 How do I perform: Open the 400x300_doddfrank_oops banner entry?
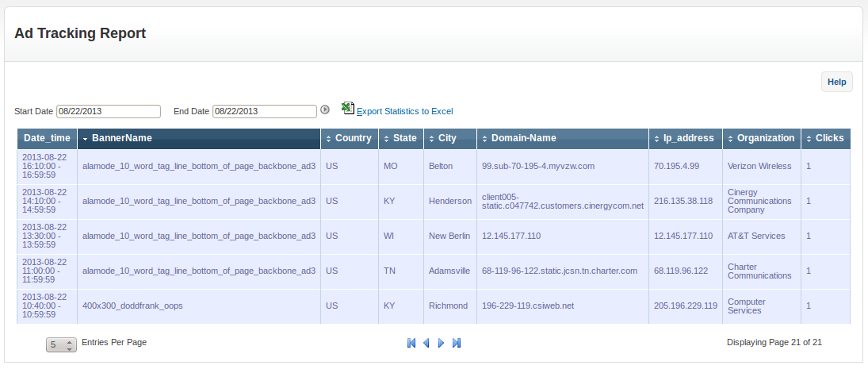(132, 306)
